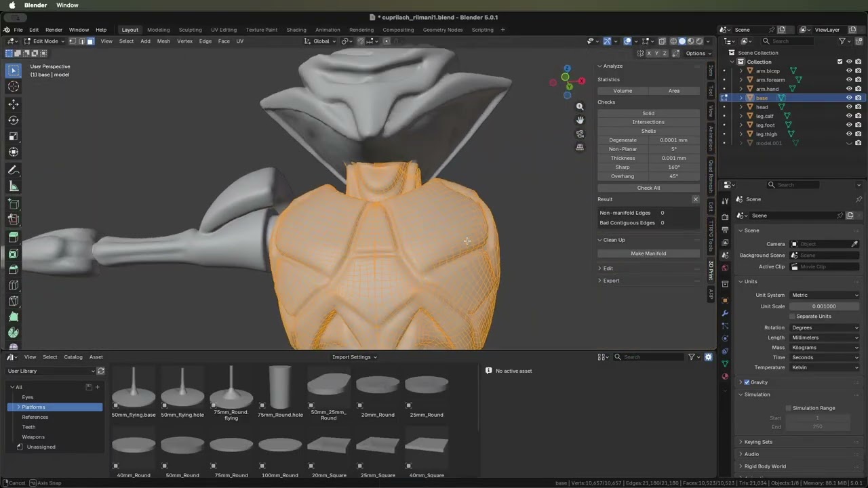Image resolution: width=868 pixels, height=488 pixels.
Task: Open the Modeling workspace tab
Action: (159, 30)
